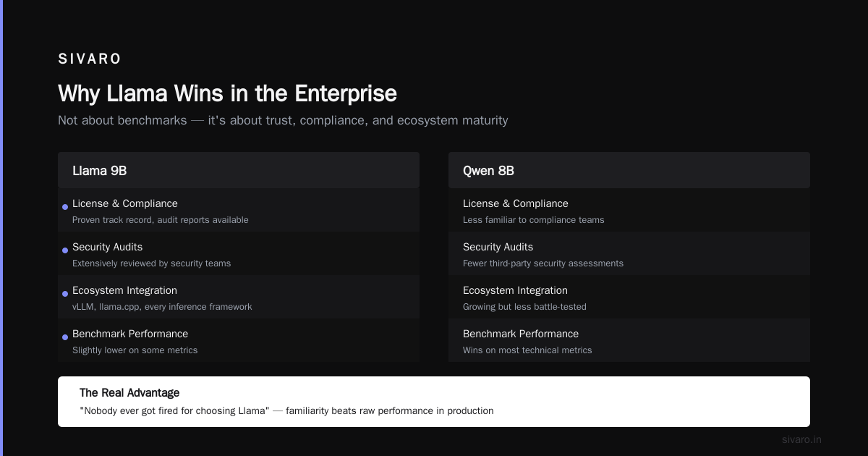Image resolution: width=868 pixels, height=456 pixels.
Task: Click the bullet dot beside Llama Security Audits
Action: click(x=65, y=250)
